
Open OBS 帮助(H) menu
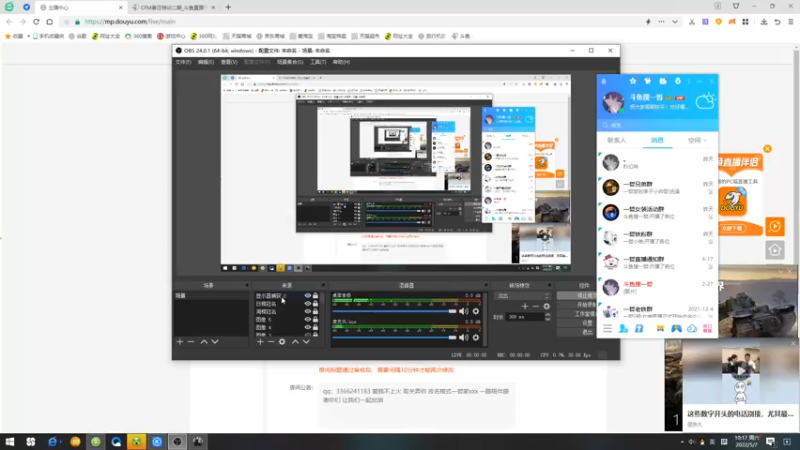[x=341, y=62]
